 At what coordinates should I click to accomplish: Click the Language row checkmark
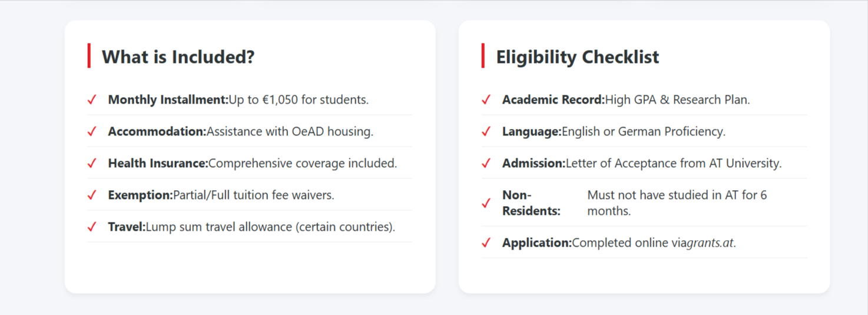click(486, 131)
